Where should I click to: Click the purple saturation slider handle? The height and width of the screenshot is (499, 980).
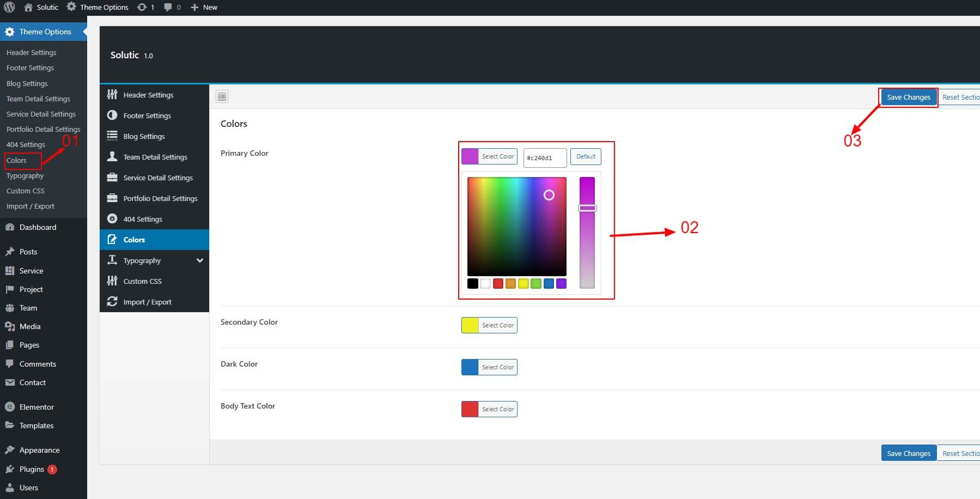tap(587, 208)
